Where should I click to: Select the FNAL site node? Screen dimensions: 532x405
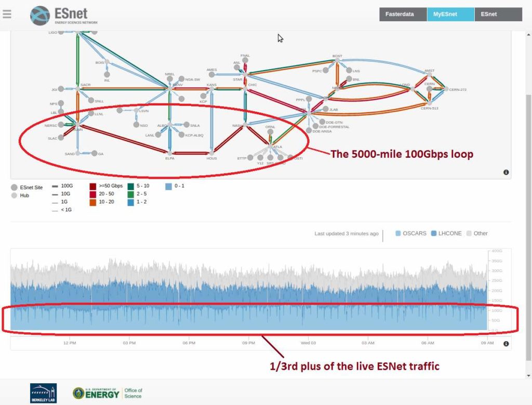[x=245, y=60]
